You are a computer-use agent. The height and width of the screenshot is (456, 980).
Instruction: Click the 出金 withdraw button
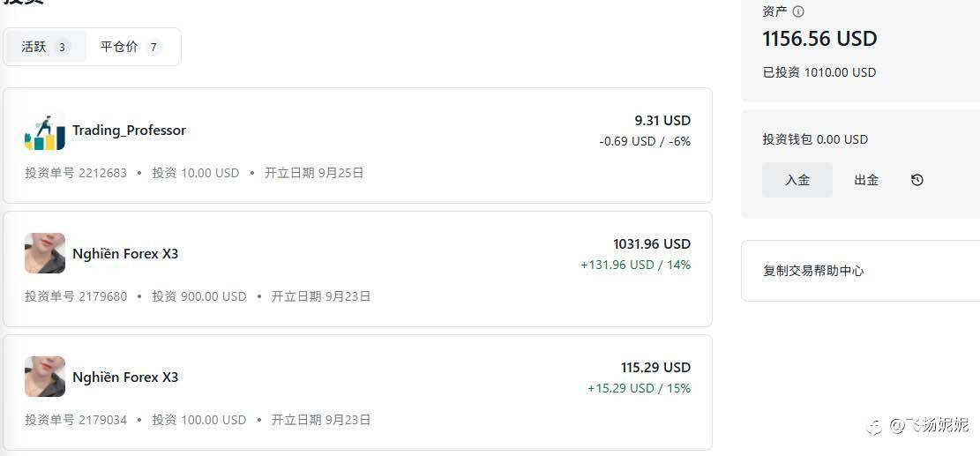pyautogui.click(x=866, y=180)
